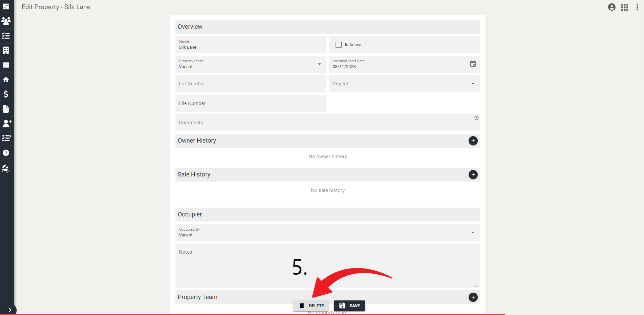Image resolution: width=644 pixels, height=315 pixels.
Task: Open Help from the sidebar question mark
Action: (x=6, y=152)
